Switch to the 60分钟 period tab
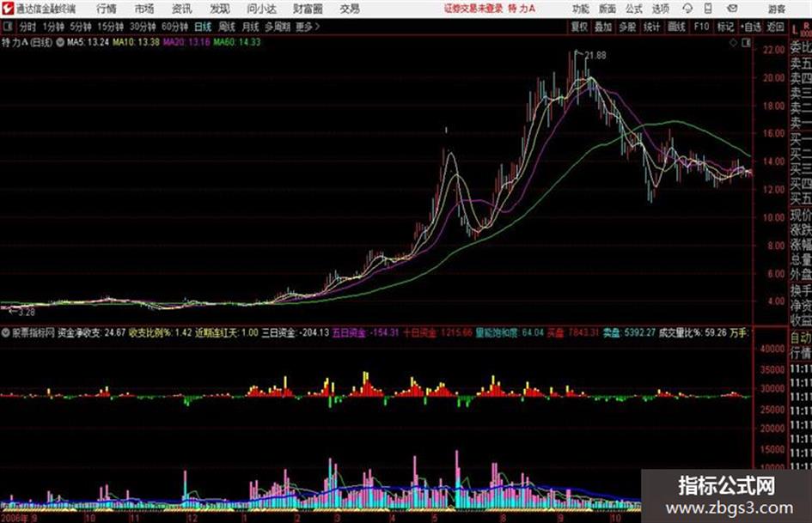 [x=174, y=27]
